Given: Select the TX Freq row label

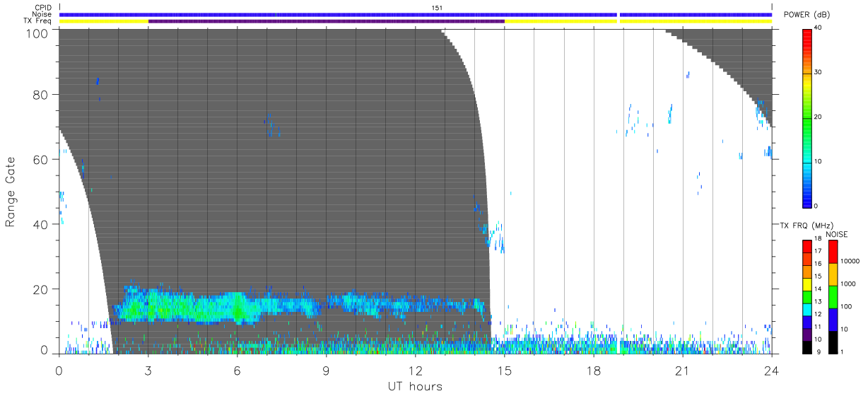Looking at the screenshot, I should pyautogui.click(x=37, y=21).
